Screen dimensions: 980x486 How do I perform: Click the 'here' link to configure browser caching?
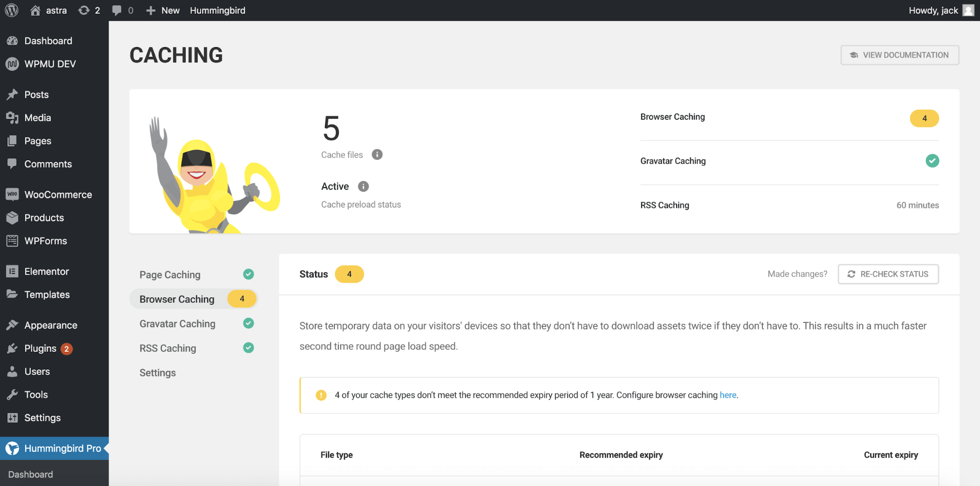click(728, 395)
